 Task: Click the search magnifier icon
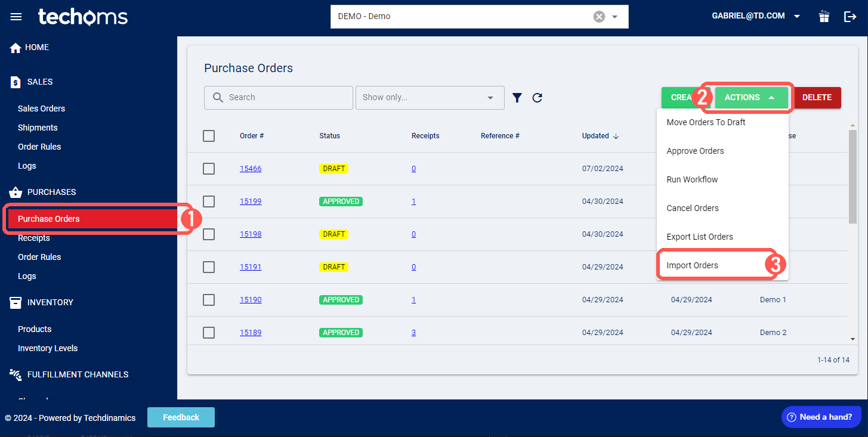[218, 97]
